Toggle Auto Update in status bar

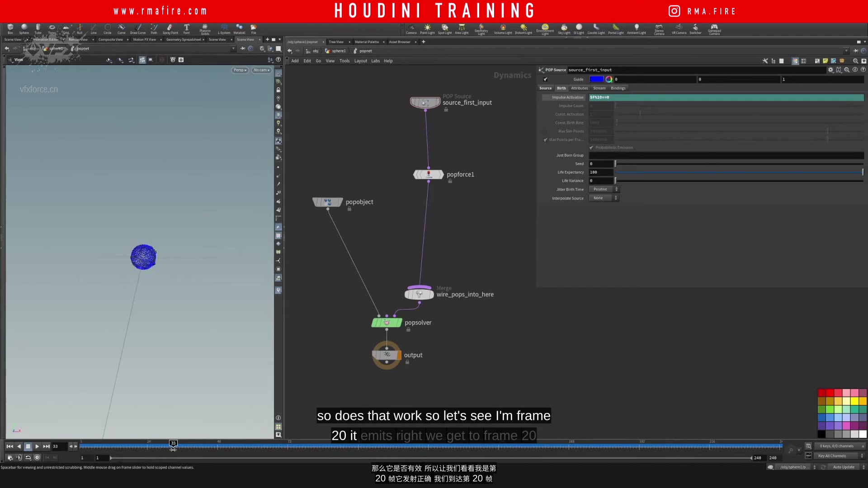pos(844,467)
